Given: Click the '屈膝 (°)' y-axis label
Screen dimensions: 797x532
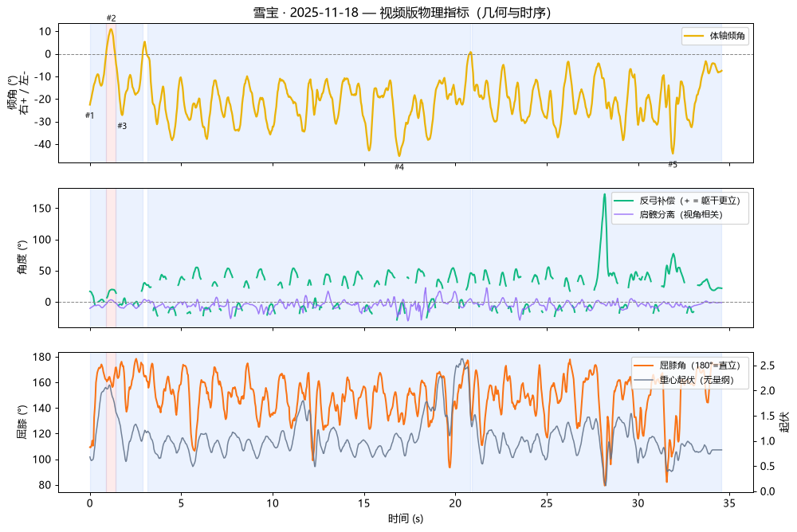Looking at the screenshot, I should click(x=22, y=422).
